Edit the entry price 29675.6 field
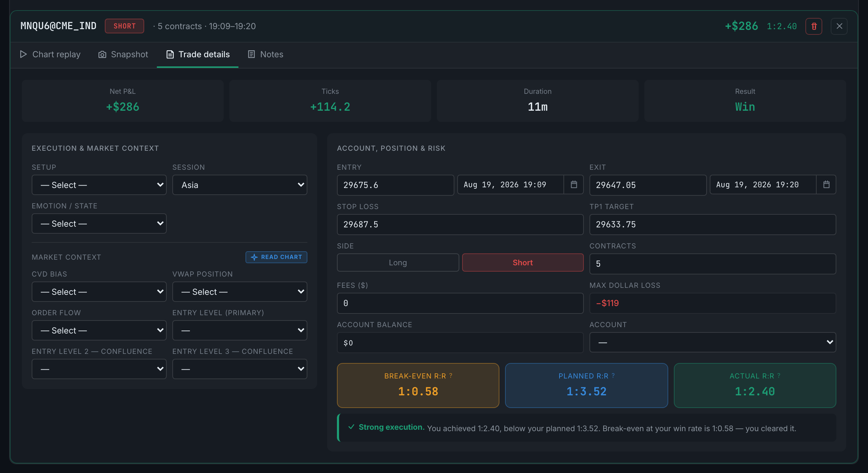 (x=395, y=185)
